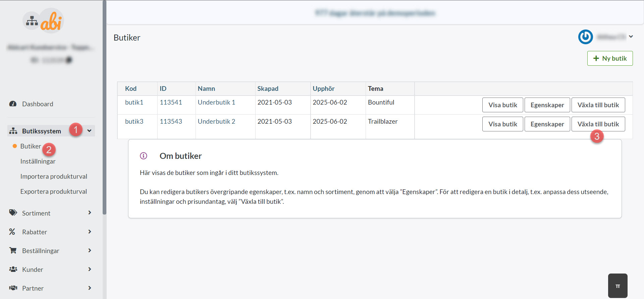Click the Kunder people icon
The width and height of the screenshot is (644, 299).
[13, 269]
